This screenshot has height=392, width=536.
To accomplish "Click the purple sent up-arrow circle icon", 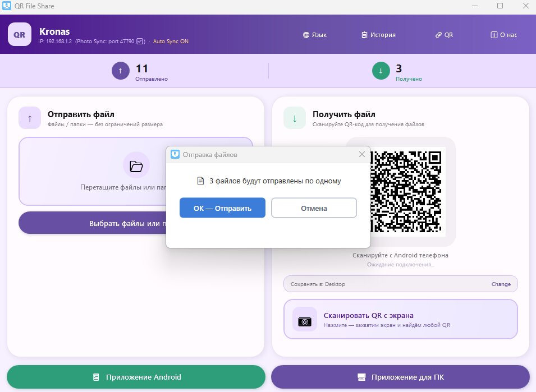I will 120,71.
